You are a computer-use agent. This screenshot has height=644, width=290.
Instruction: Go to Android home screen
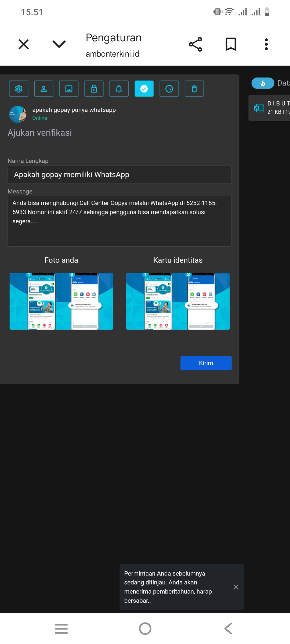coord(145,629)
